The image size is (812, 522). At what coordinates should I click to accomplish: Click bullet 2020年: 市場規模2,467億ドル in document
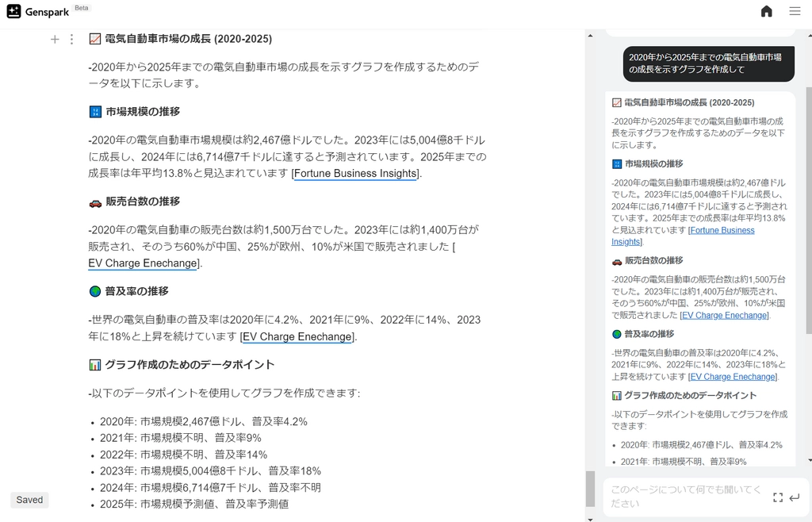(204, 421)
